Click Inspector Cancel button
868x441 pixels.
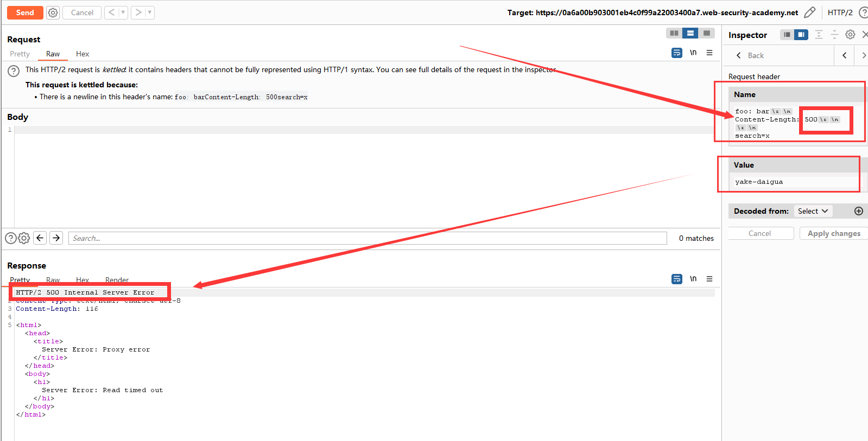click(759, 233)
